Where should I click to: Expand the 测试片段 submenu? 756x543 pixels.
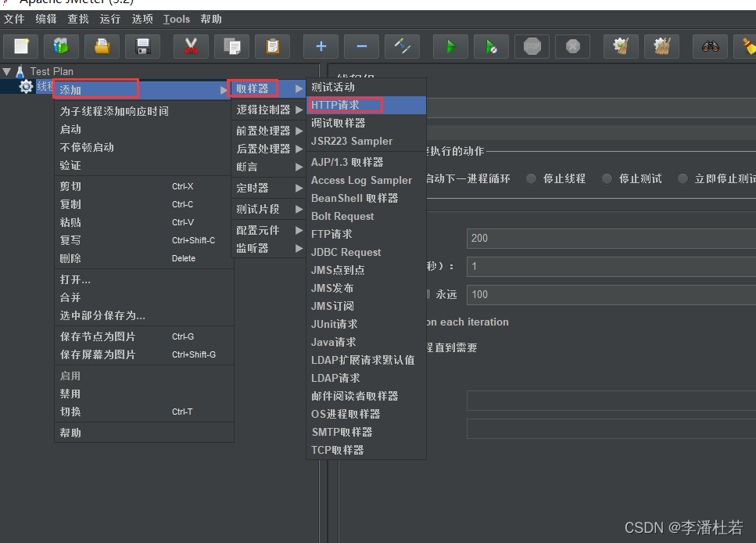click(268, 209)
